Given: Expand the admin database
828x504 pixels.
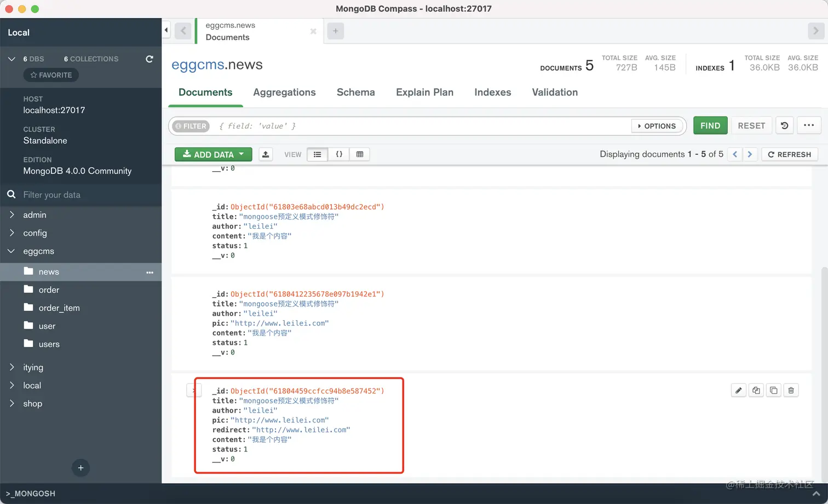Looking at the screenshot, I should pos(12,215).
